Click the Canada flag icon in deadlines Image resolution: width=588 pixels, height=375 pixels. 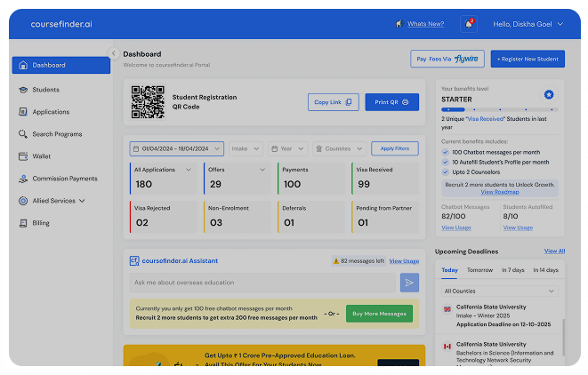coord(447,347)
